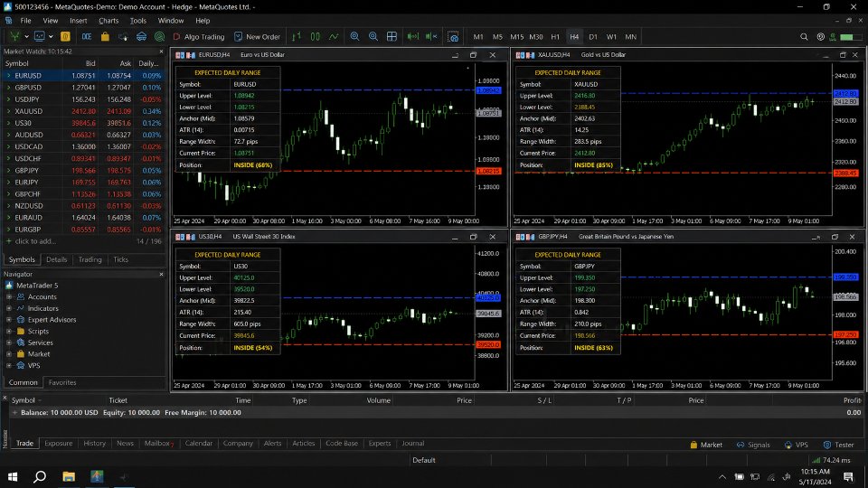Expand the Accounts node in Navigator
Viewport: 868px width, 488px height.
click(9, 296)
